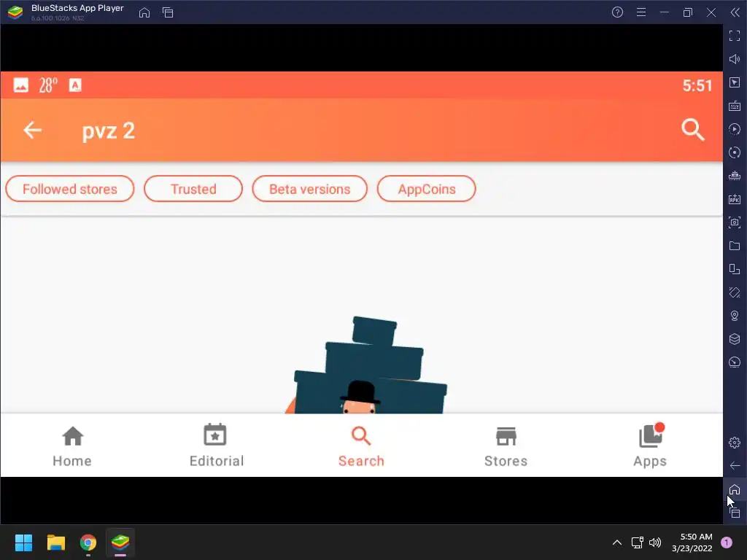Screen dimensions: 747x560
Task: Open the multi-instance icon in BlueStacks title bar
Action: (168, 12)
